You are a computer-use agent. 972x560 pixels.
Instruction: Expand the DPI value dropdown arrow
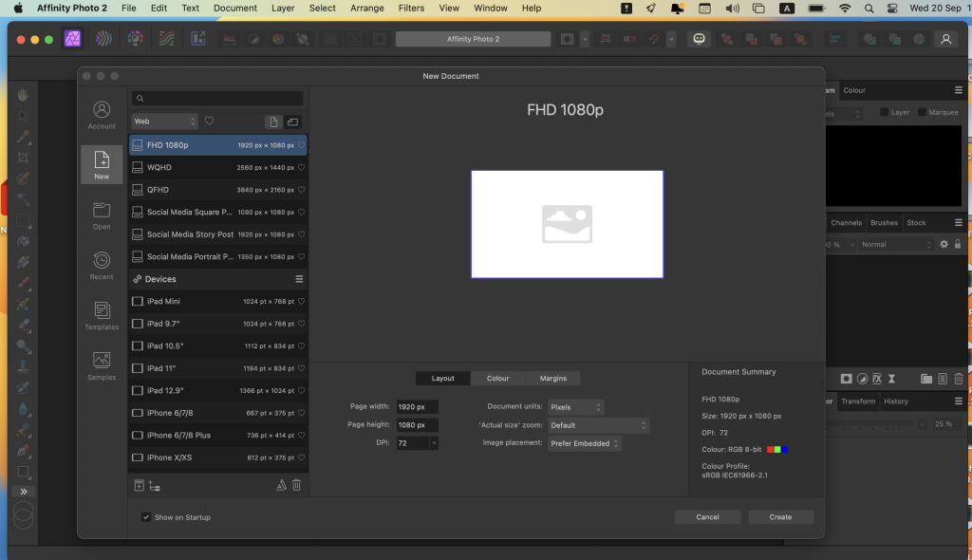(434, 443)
